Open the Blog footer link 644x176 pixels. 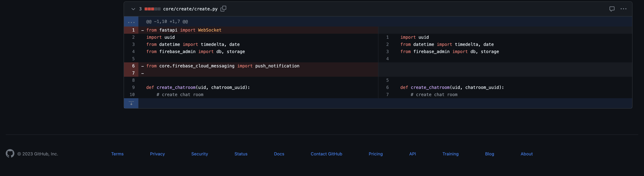489,154
